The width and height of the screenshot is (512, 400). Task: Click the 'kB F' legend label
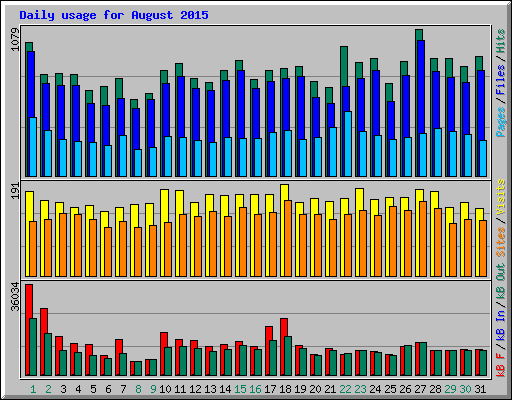point(501,364)
